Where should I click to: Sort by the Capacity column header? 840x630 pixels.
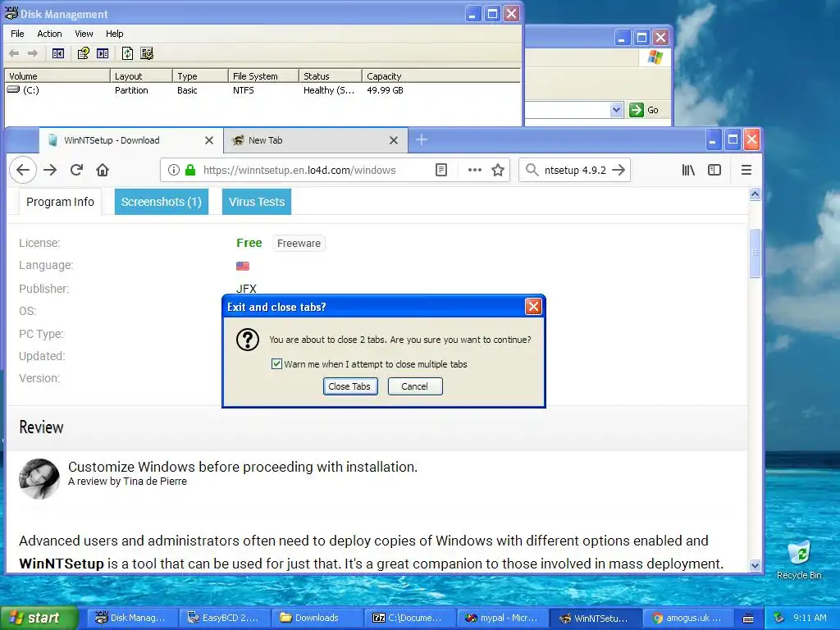441,76
